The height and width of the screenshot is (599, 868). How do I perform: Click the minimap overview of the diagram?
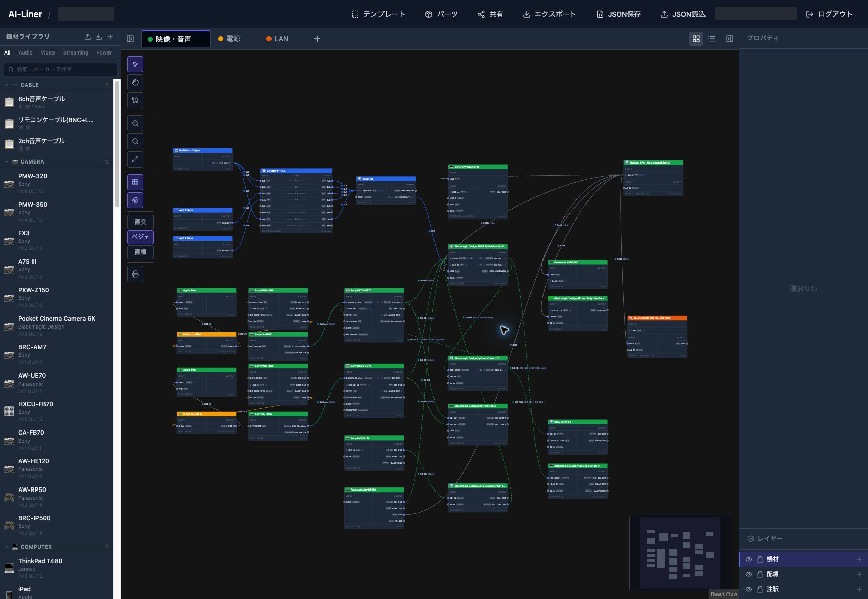pyautogui.click(x=680, y=553)
